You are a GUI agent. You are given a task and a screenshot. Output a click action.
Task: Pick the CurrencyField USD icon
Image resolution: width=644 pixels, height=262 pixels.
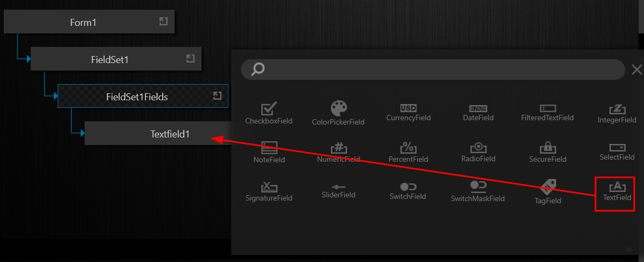click(408, 108)
